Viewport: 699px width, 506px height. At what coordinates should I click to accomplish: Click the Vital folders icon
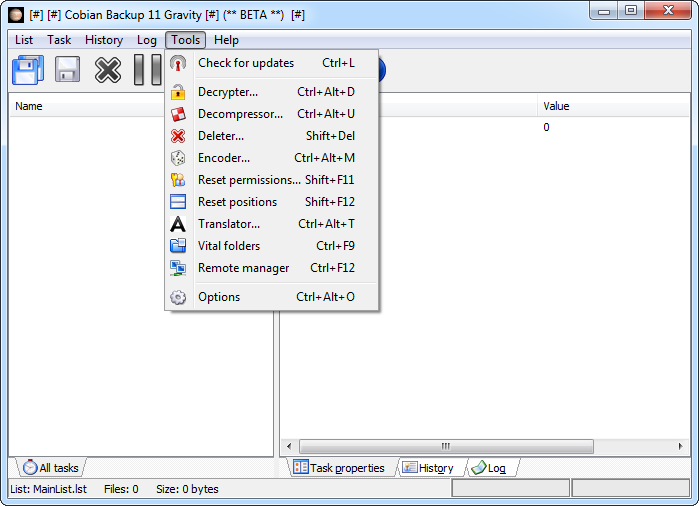pos(178,246)
